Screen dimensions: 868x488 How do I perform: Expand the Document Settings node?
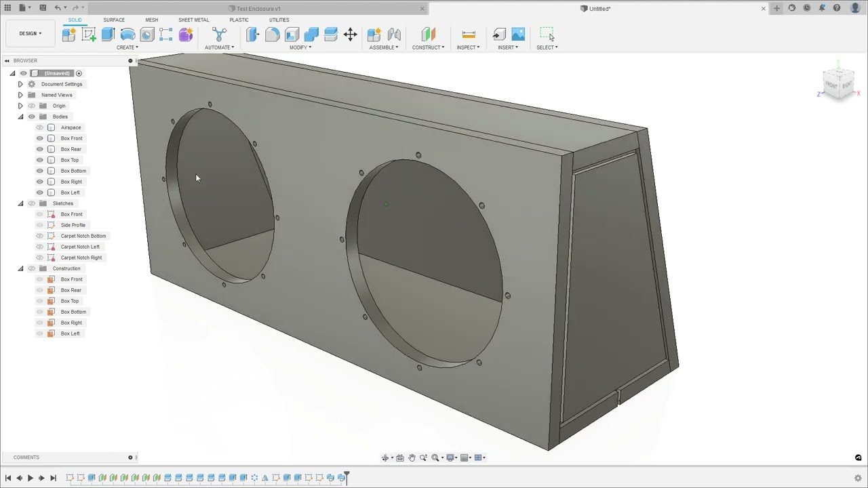[x=20, y=84]
